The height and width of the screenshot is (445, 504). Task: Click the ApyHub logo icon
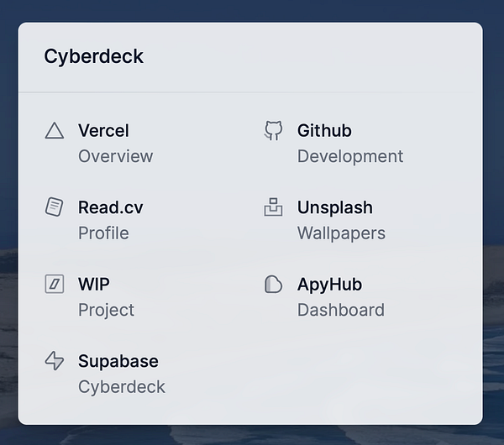pos(273,284)
